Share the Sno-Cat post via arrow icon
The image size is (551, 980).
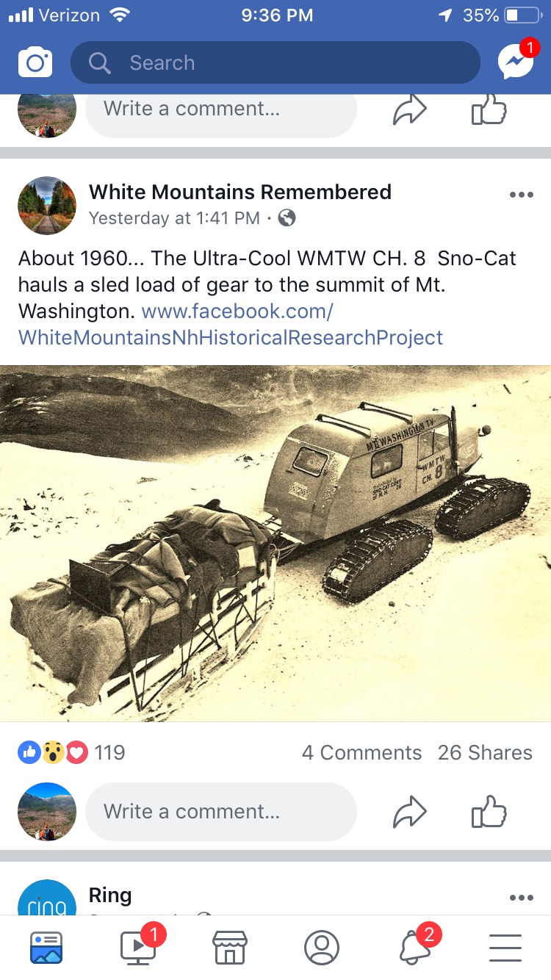(x=411, y=813)
